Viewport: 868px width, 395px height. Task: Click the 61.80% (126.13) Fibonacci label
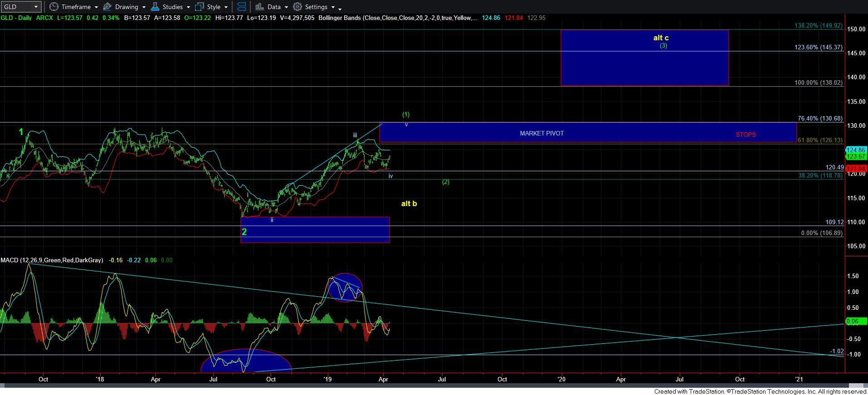coord(820,140)
